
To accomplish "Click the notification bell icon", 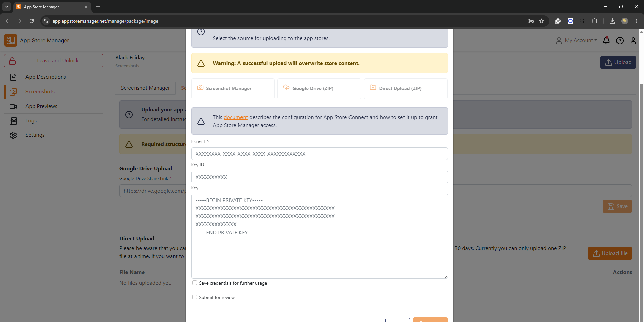I will tap(606, 40).
